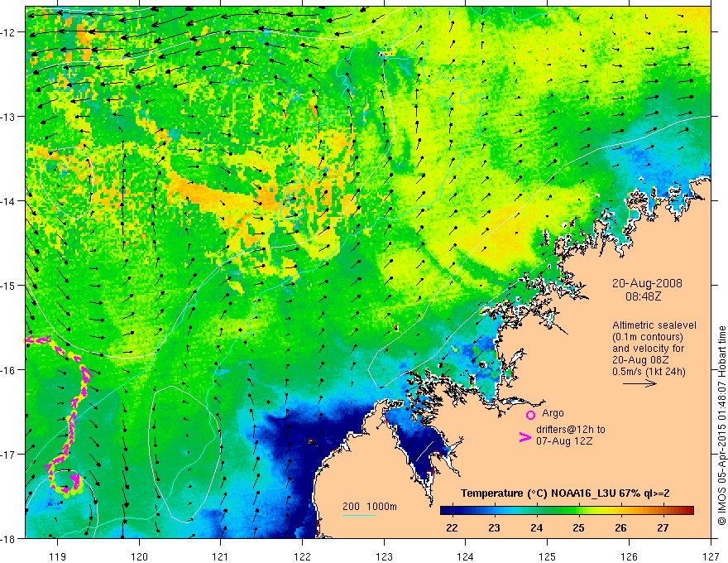Click the 0.5m/s velocity reference arrow
This screenshot has width=728, height=563.
[x=639, y=383]
